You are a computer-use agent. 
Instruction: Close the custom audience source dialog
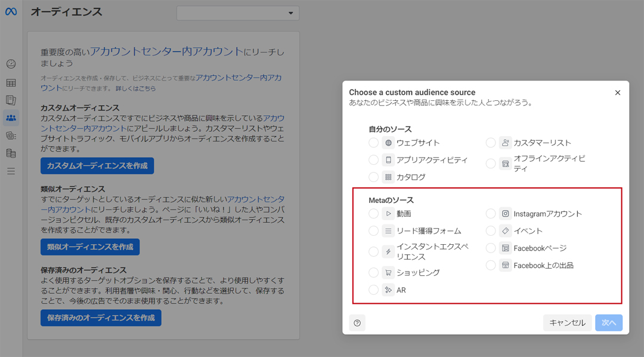[618, 93]
